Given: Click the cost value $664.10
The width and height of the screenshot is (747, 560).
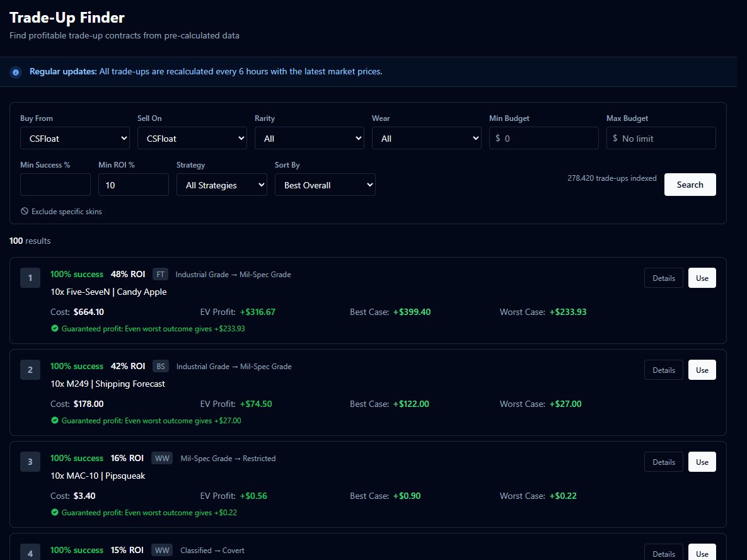Looking at the screenshot, I should click(x=89, y=312).
